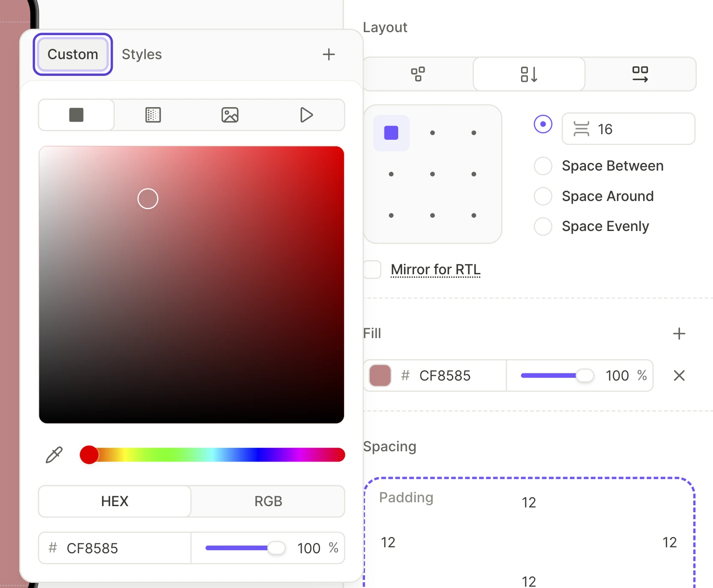Edit the right padding value 12
713x588 pixels.
670,542
